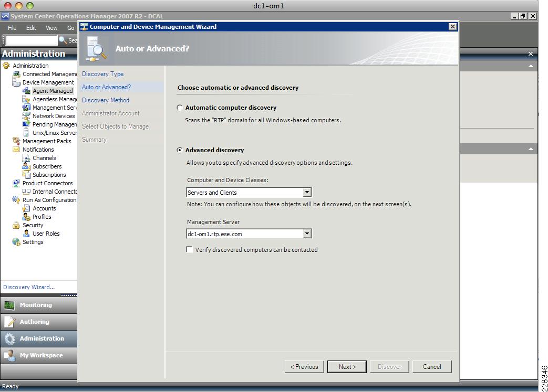Collapse the lower Actions pane section arrow
Image resolution: width=548 pixels, height=392 pixels.
pos(531,149)
